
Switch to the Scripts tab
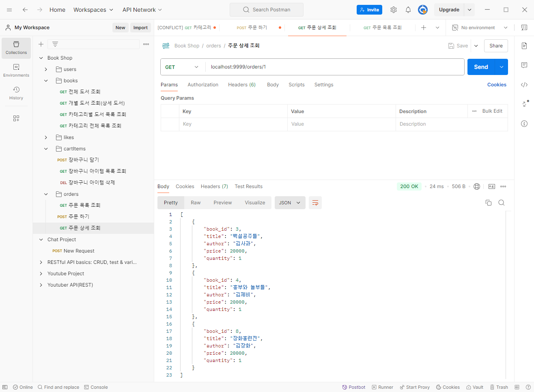click(297, 85)
